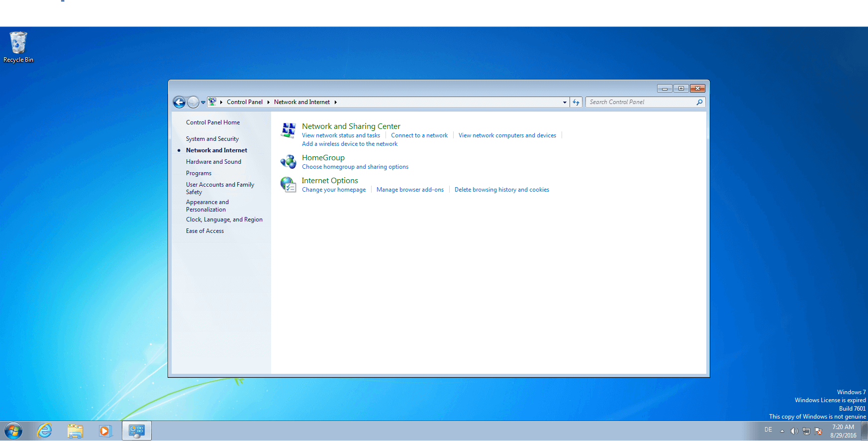Screen dimensions: 868x441
Task: Focus the Search Control Panel field
Action: point(641,102)
